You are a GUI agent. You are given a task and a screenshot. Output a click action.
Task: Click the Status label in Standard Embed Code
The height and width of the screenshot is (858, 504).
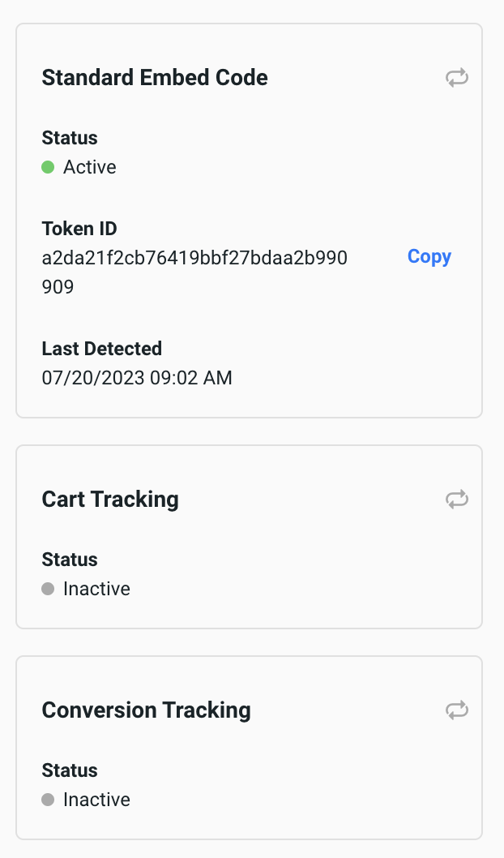[70, 138]
